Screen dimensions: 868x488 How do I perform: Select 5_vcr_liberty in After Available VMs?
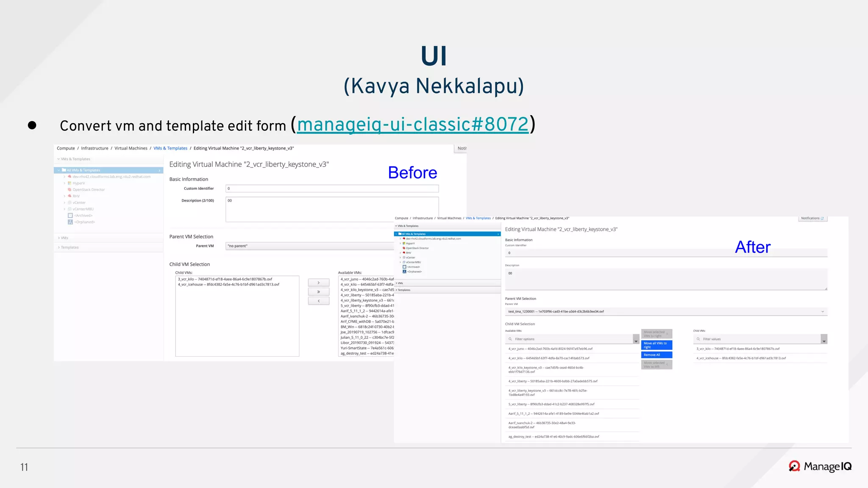click(572, 405)
